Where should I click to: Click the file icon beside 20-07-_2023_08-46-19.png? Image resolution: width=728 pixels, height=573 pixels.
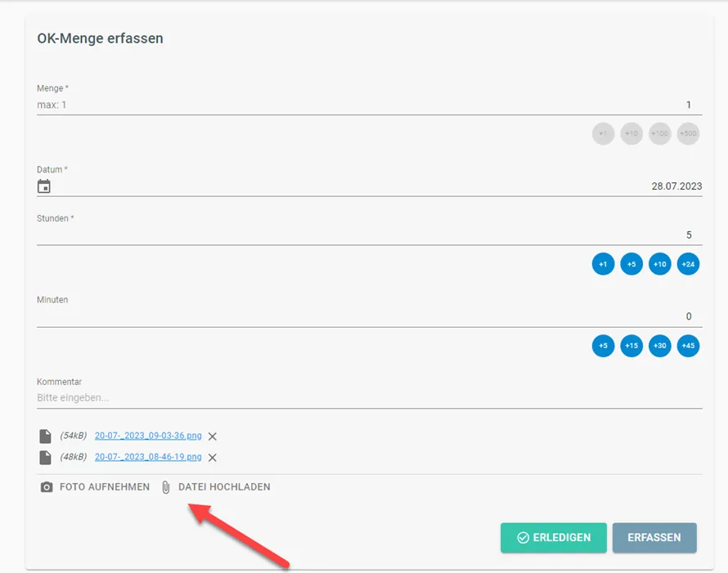[x=45, y=458]
